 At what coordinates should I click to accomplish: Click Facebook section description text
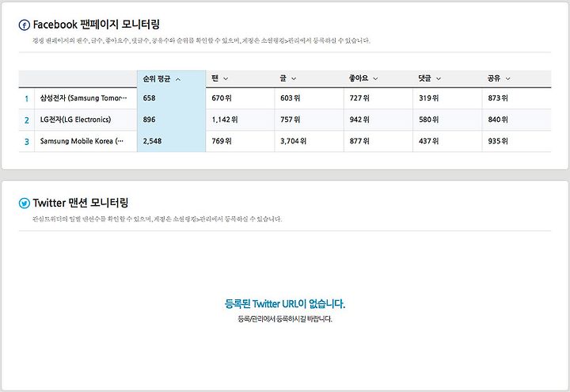201,40
